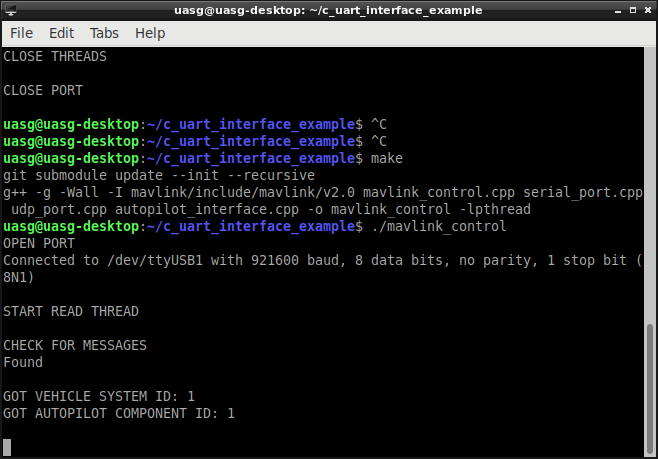658x459 pixels.
Task: Close the terminal window
Action: tap(648, 10)
